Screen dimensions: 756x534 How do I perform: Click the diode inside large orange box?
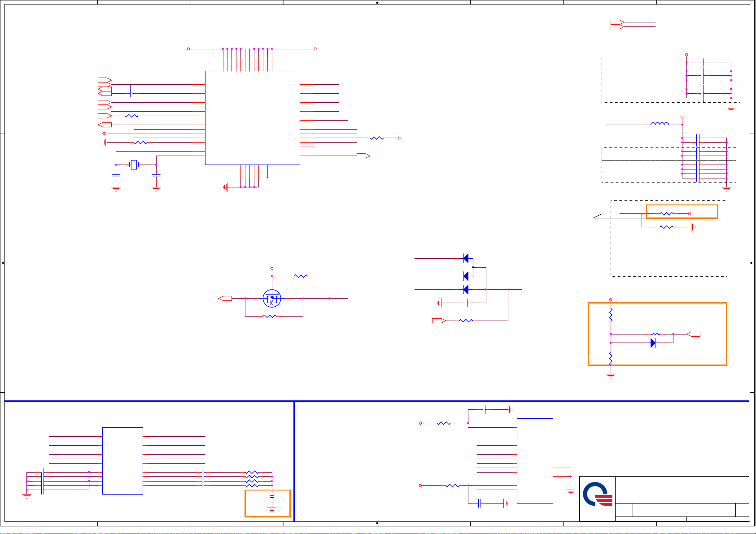653,343
